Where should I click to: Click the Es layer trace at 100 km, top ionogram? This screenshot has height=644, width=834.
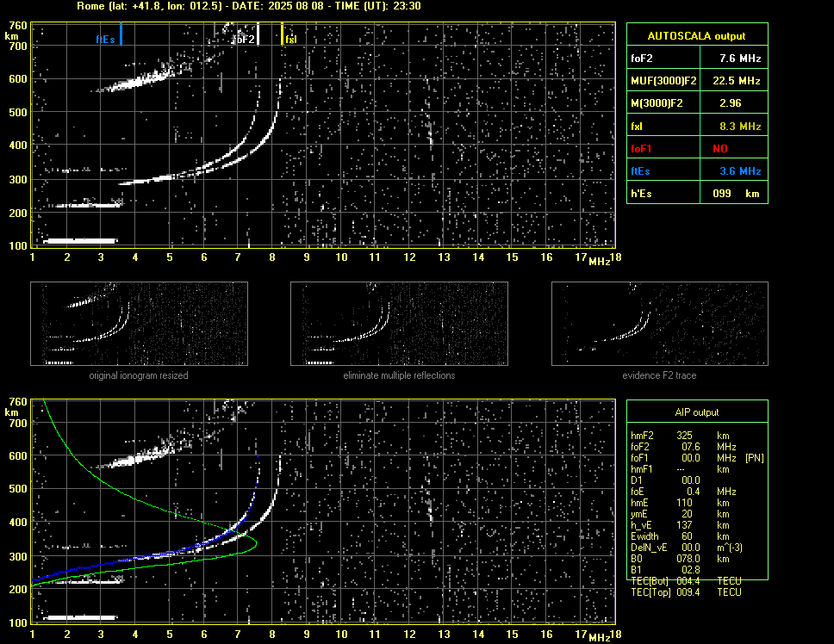point(80,241)
